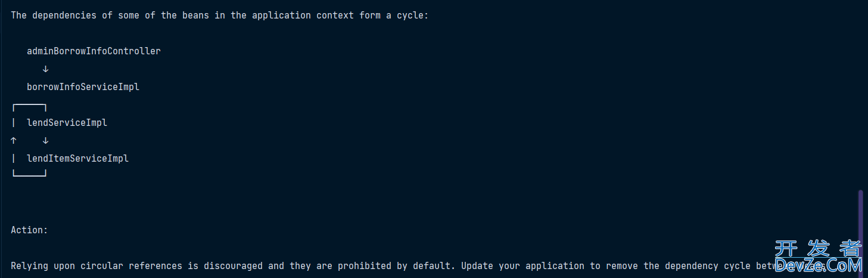Select the lendItemServiceImpl bean name
868x278 pixels.
pyautogui.click(x=77, y=159)
